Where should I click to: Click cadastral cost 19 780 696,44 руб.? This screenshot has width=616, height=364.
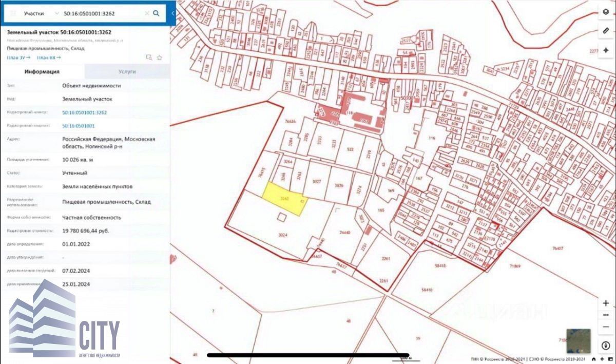tap(85, 231)
